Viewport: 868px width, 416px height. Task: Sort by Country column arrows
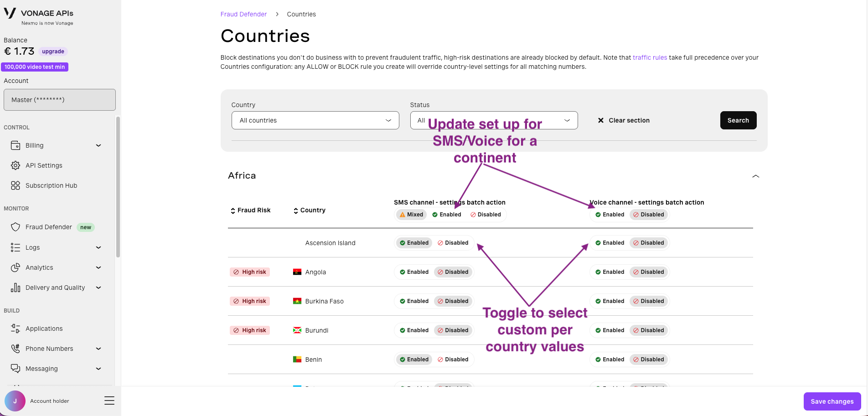pos(296,211)
